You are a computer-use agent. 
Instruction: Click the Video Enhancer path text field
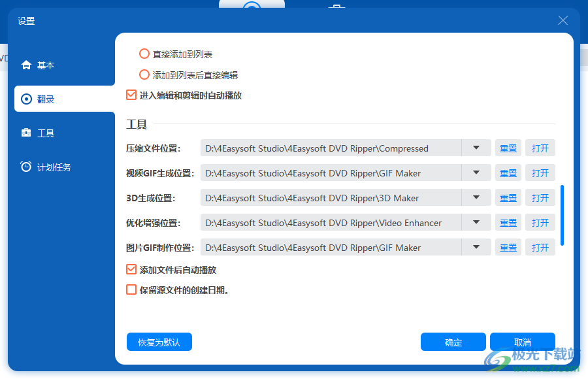[331, 222]
